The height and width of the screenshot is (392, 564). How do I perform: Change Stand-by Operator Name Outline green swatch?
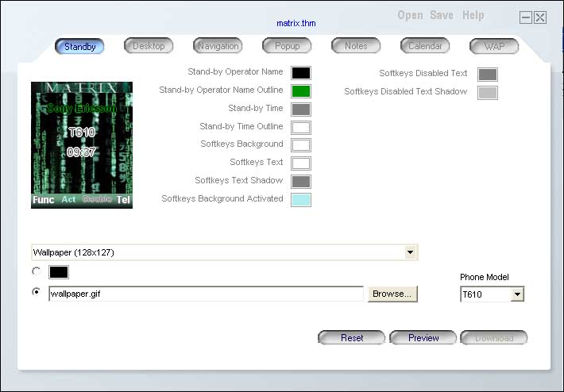[x=301, y=91]
